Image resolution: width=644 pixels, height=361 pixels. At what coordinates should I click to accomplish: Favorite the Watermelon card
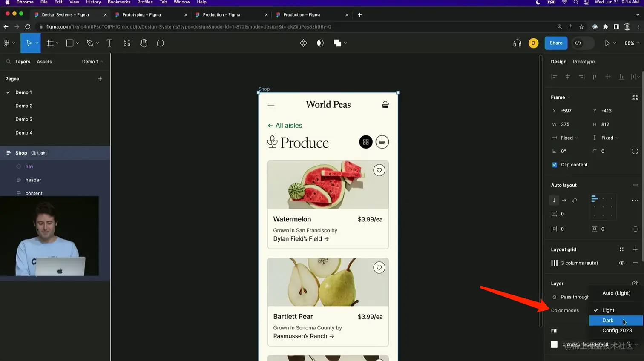tap(379, 170)
